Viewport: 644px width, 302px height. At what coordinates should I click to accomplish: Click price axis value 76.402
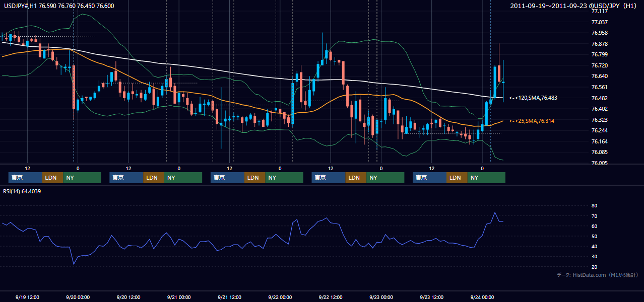pyautogui.click(x=599, y=109)
